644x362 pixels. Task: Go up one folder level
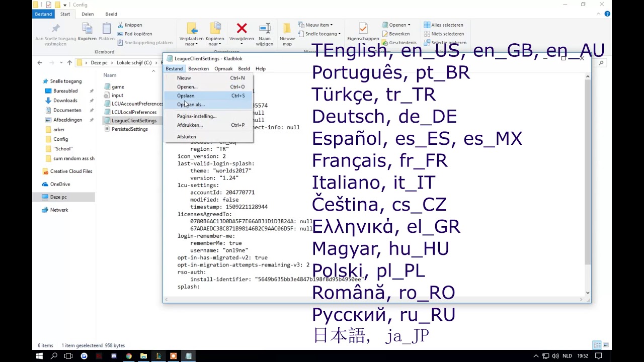[69, 63]
